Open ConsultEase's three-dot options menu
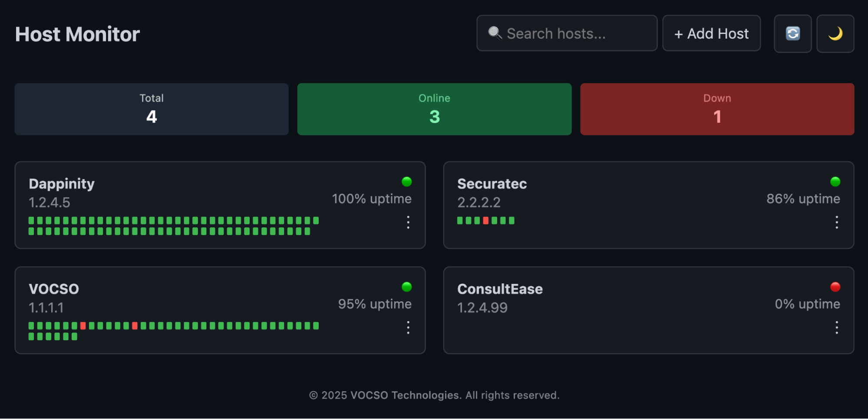The width and height of the screenshot is (868, 419). [836, 327]
